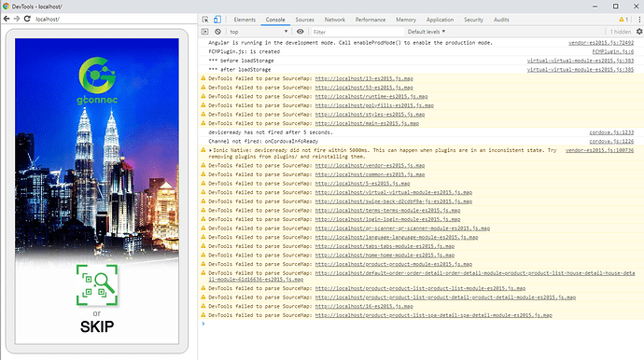
Task: Click the warning count badge
Action: [623, 20]
